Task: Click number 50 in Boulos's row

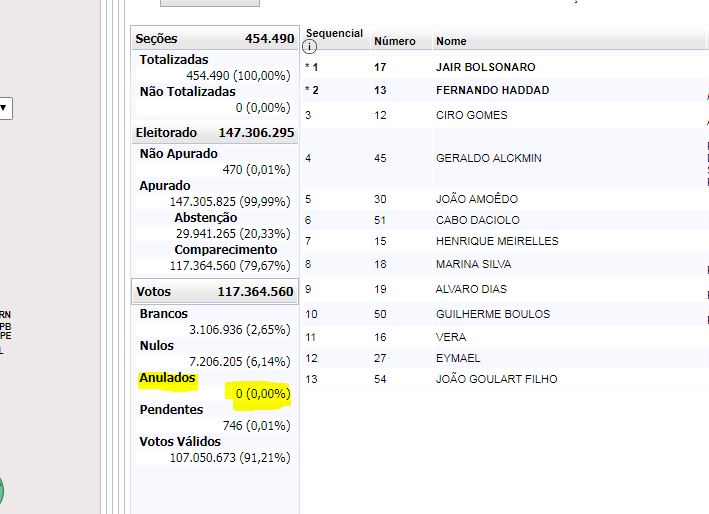Action: (x=380, y=314)
